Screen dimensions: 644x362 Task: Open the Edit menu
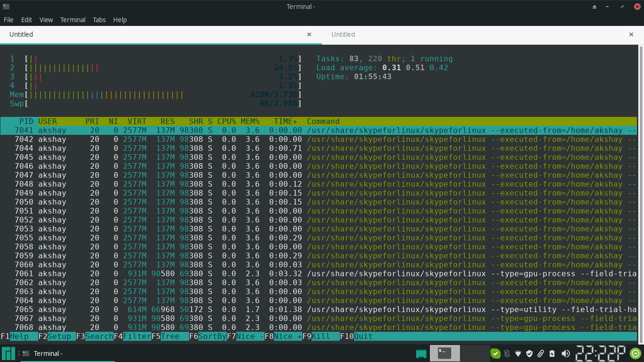[26, 20]
